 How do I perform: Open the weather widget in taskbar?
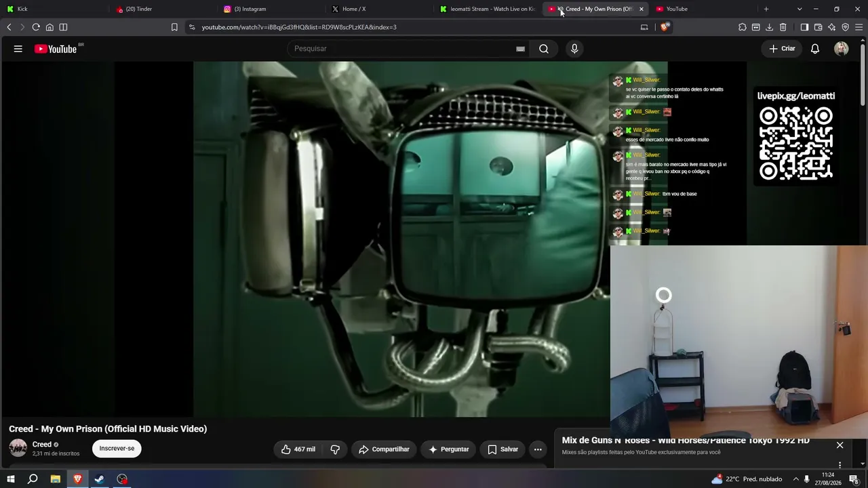[x=747, y=479]
